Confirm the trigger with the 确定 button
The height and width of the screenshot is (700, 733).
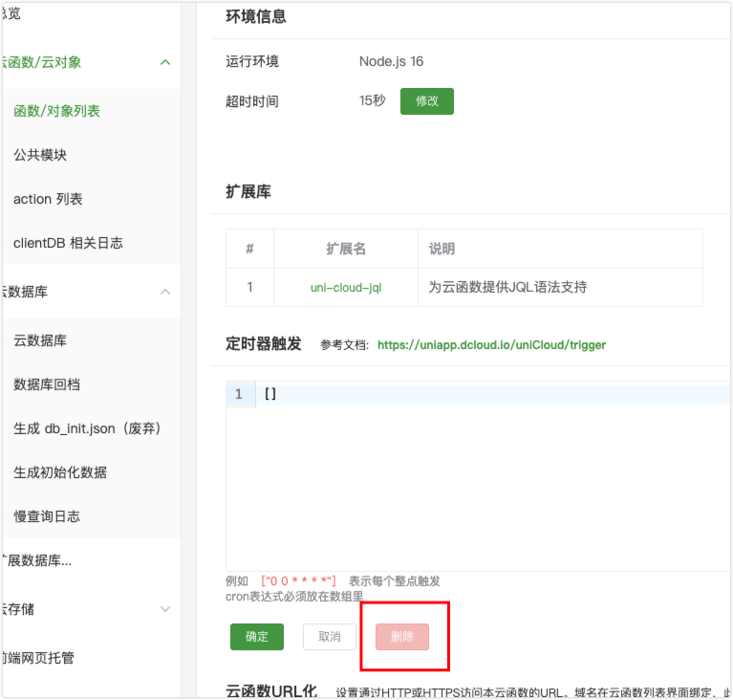(x=257, y=637)
